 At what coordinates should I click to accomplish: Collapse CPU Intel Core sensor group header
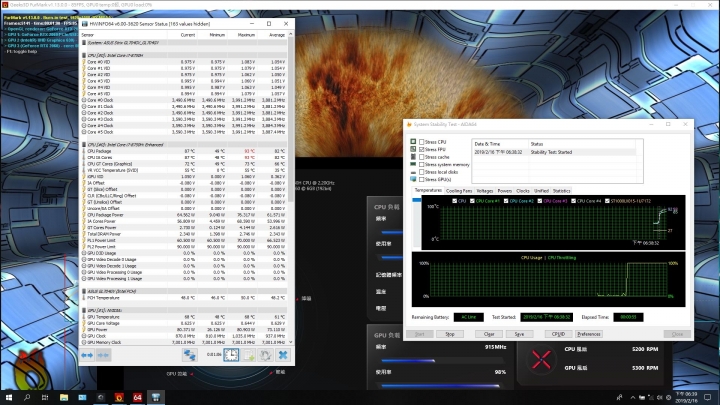118,55
